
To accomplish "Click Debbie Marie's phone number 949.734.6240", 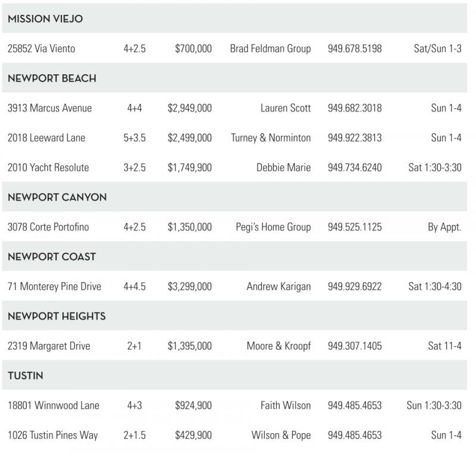I will tap(355, 168).
